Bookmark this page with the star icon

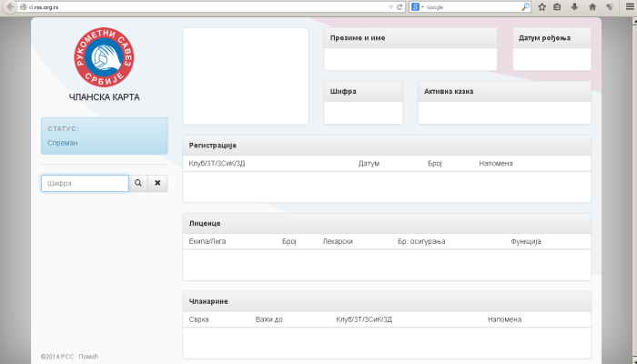pos(541,6)
